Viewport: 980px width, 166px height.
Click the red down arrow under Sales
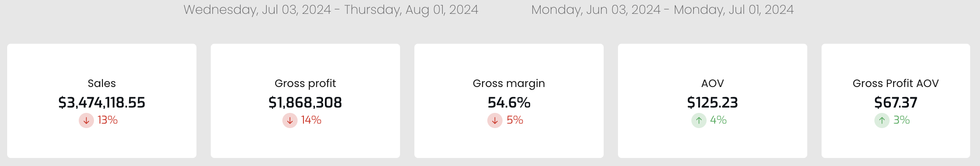86,120
